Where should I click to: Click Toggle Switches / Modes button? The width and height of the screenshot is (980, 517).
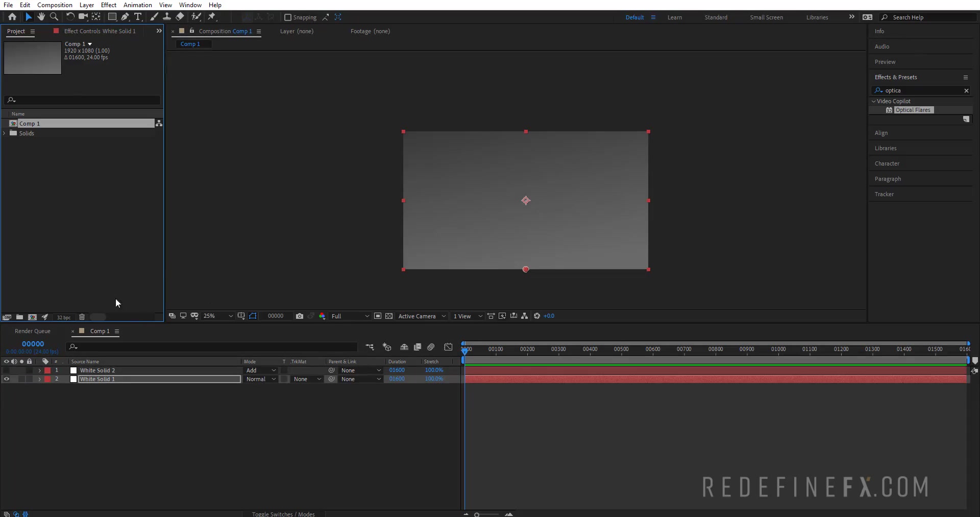(283, 514)
